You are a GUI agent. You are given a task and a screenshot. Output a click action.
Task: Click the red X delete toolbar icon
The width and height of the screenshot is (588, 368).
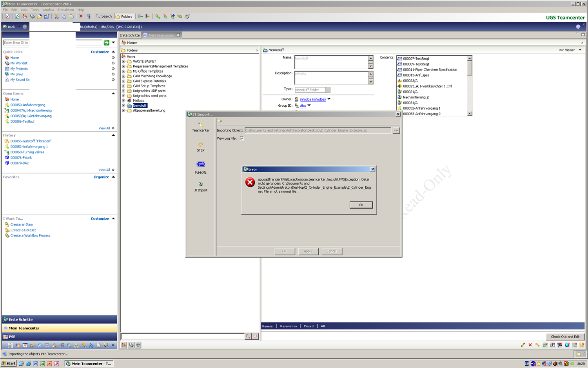coord(81,16)
